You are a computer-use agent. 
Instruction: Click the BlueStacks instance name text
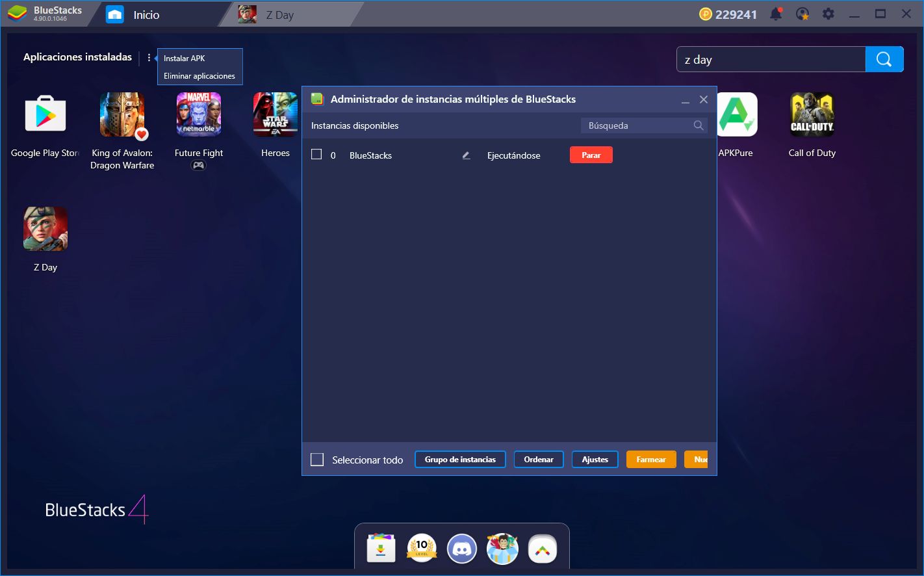(370, 155)
